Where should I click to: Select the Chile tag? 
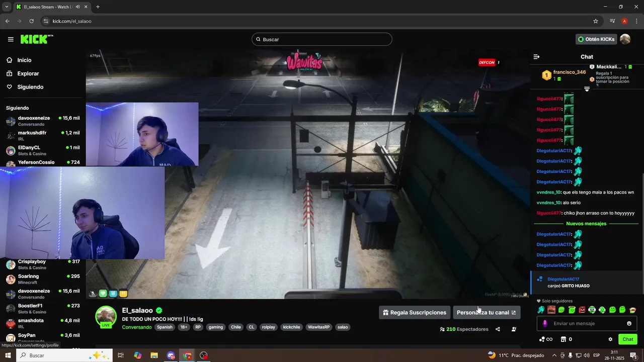pos(235,327)
